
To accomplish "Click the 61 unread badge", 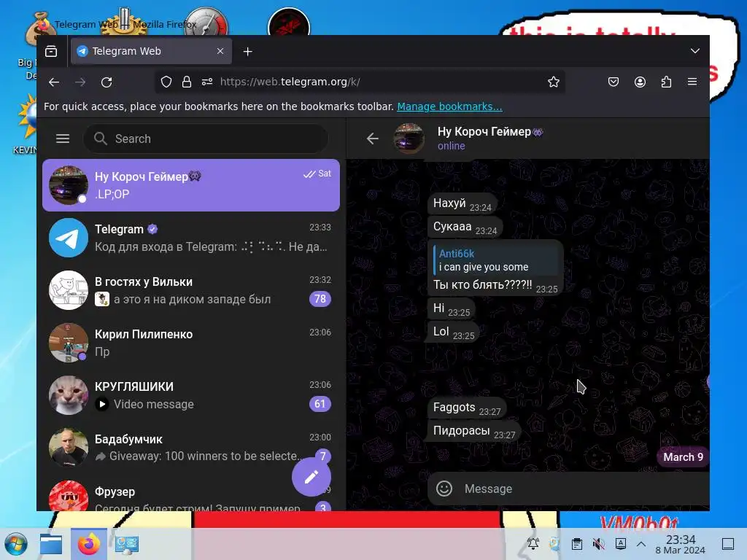I will click(x=320, y=404).
